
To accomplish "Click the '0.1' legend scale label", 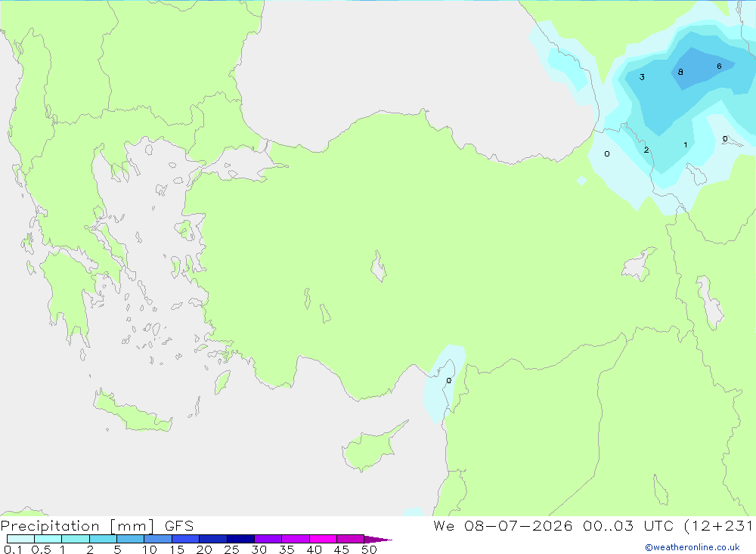I will pyautogui.click(x=13, y=549).
